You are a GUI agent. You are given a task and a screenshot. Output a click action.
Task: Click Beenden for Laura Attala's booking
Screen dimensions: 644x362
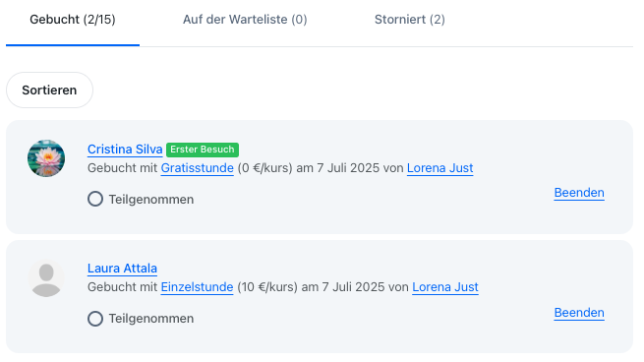point(579,312)
